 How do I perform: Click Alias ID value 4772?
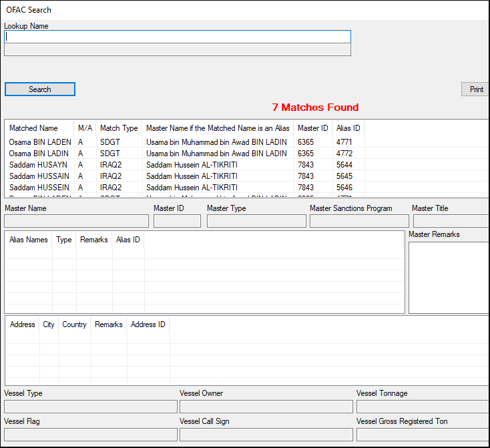344,154
